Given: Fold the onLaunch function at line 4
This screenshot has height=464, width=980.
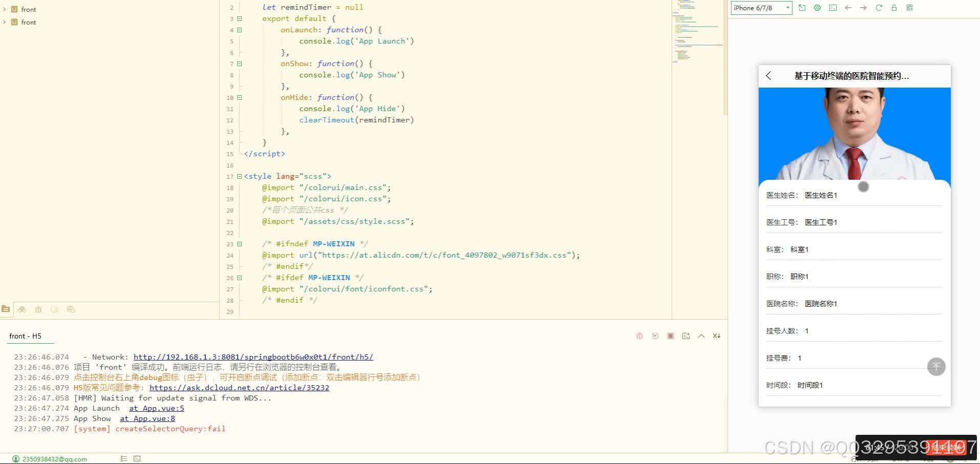Looking at the screenshot, I should tap(239, 30).
